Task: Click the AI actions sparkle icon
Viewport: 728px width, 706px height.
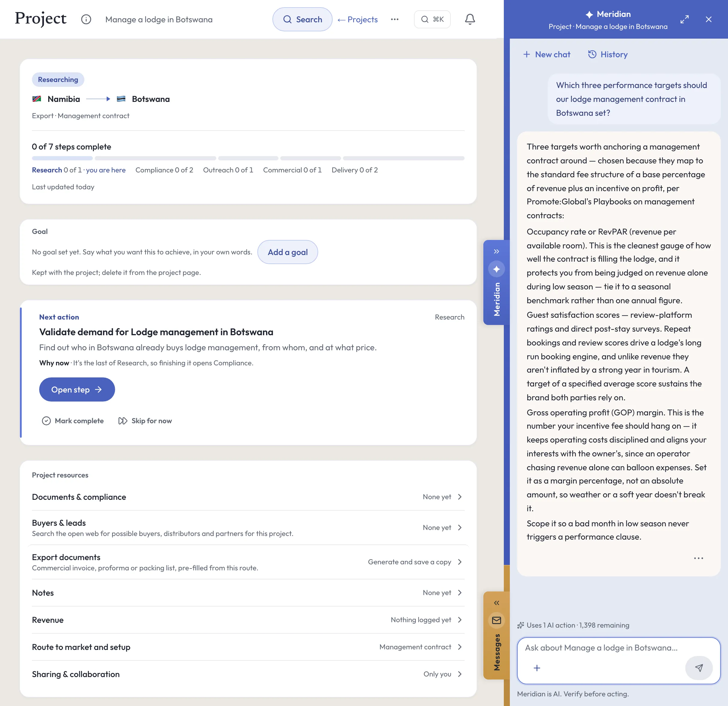Action: coord(521,625)
